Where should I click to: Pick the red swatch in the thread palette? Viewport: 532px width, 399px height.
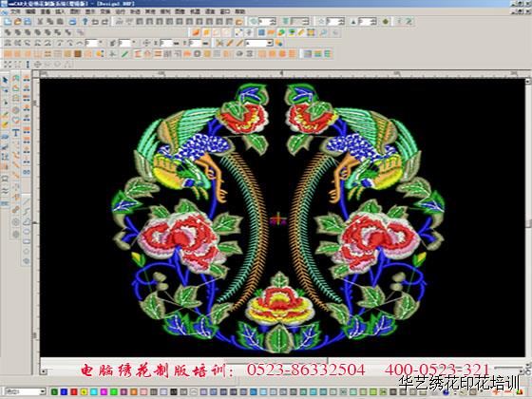(74, 391)
